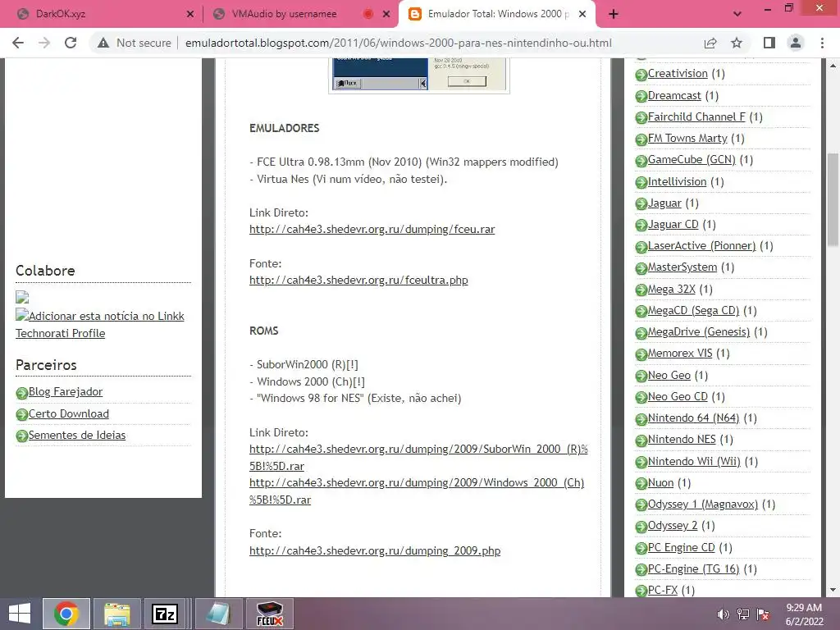Open the Creativision category
This screenshot has width=840, height=630.
click(x=678, y=73)
